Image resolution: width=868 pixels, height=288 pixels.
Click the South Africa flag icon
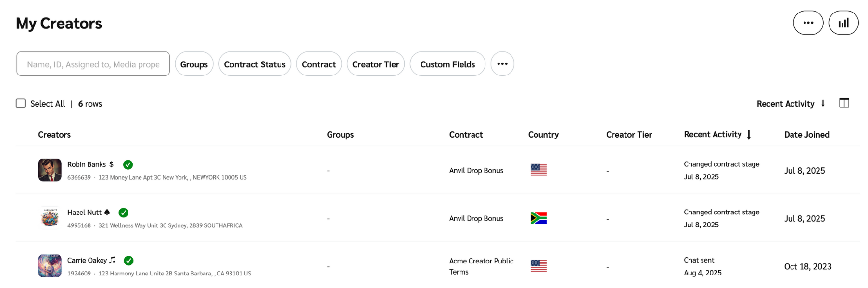[538, 218]
